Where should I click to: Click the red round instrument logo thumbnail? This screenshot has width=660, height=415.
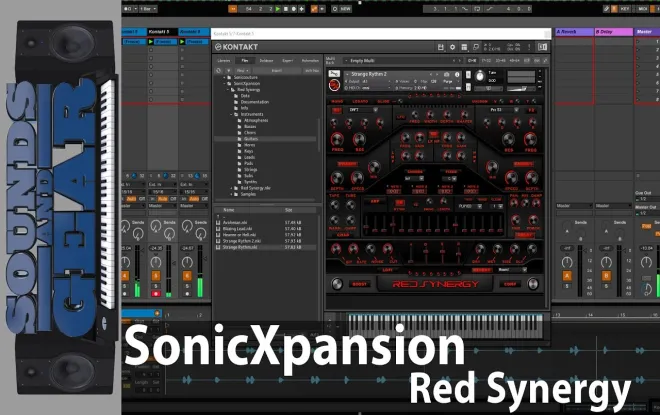coord(334,85)
